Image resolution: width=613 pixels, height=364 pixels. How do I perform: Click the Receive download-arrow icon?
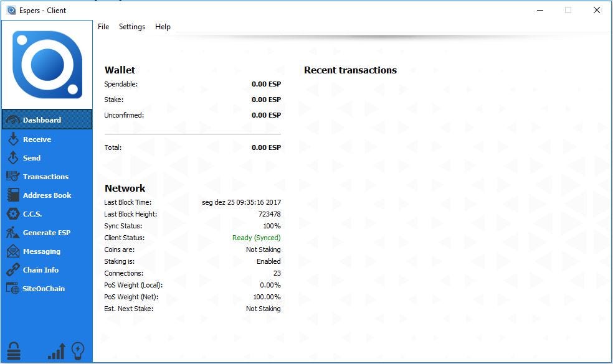pyautogui.click(x=13, y=139)
